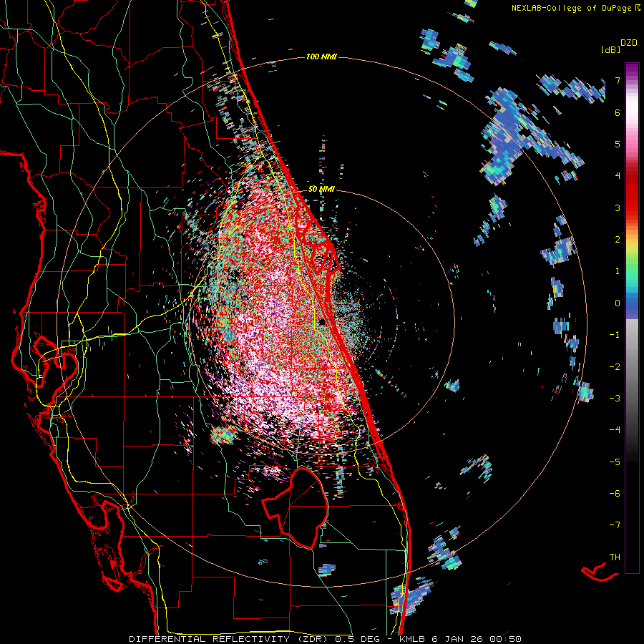Viewport: 644px width, 644px height.
Task: Click the 4 value on color scale
Action: [618, 176]
